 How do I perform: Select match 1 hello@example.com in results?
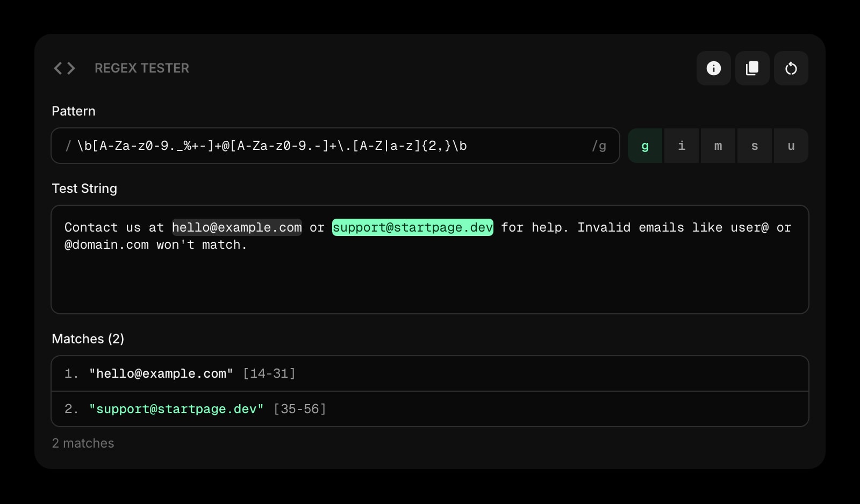tap(161, 373)
